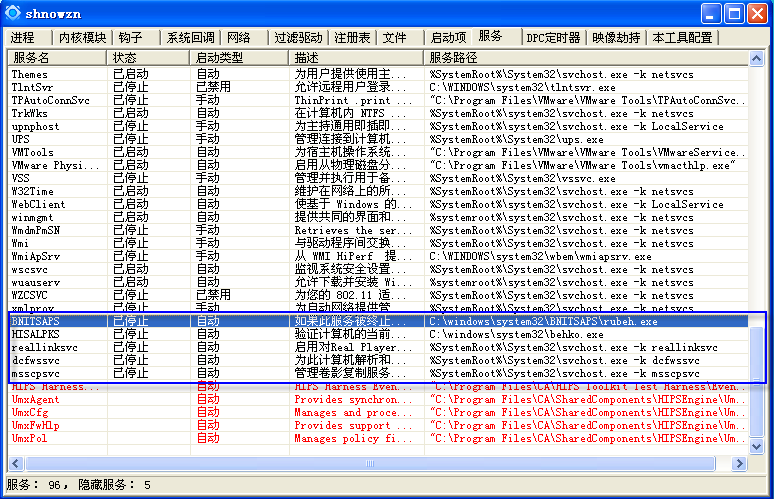
Task: Click the vertical scrollbar thumb
Action: point(756,381)
